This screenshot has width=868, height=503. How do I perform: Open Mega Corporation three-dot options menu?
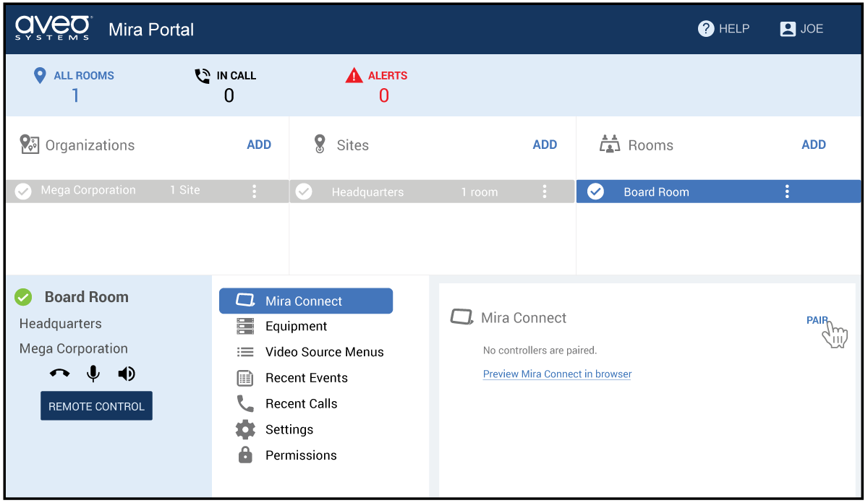pos(254,192)
